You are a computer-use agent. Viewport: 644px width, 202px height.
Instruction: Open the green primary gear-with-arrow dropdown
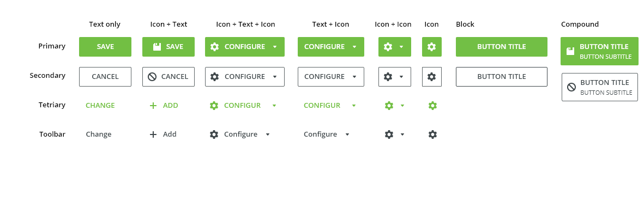pyautogui.click(x=395, y=47)
